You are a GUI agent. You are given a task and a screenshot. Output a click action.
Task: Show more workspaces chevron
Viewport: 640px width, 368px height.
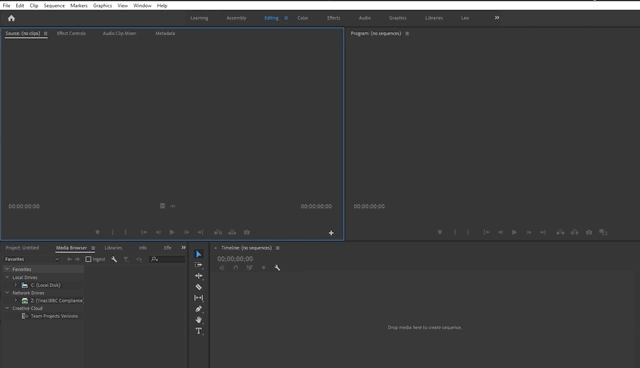pyautogui.click(x=497, y=18)
